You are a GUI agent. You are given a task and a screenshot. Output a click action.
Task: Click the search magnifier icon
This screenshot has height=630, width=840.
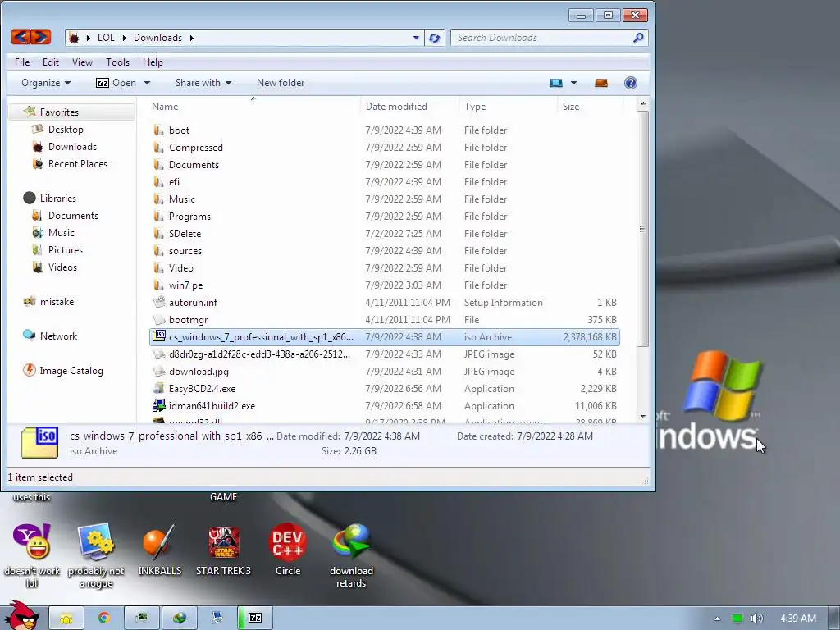(x=638, y=38)
